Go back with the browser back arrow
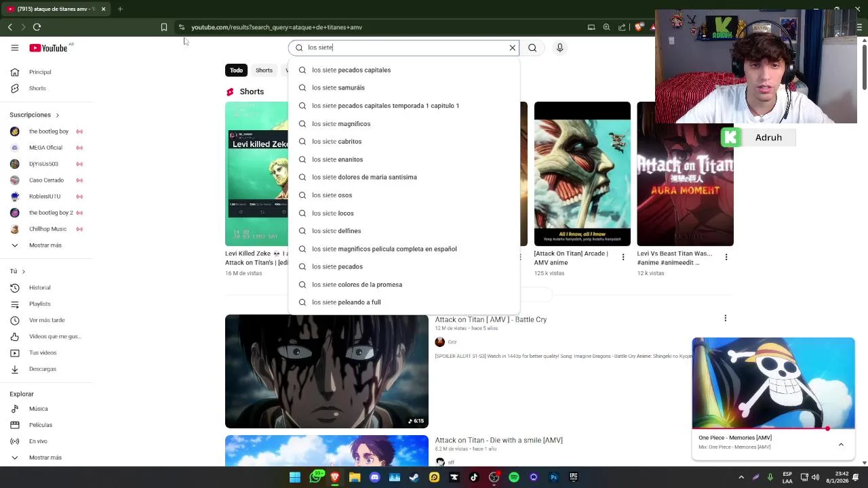This screenshot has width=868, height=488. pyautogui.click(x=10, y=27)
